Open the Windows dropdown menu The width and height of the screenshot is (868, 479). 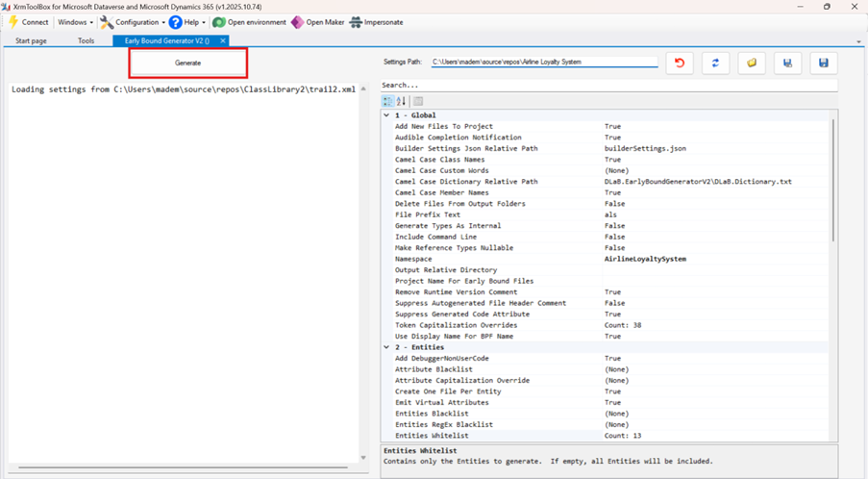coord(74,22)
